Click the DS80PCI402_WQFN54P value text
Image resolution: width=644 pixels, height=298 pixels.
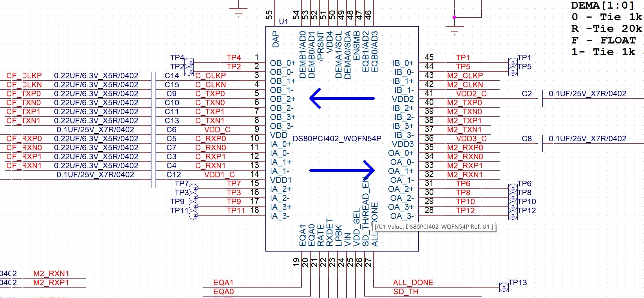pos(337,139)
